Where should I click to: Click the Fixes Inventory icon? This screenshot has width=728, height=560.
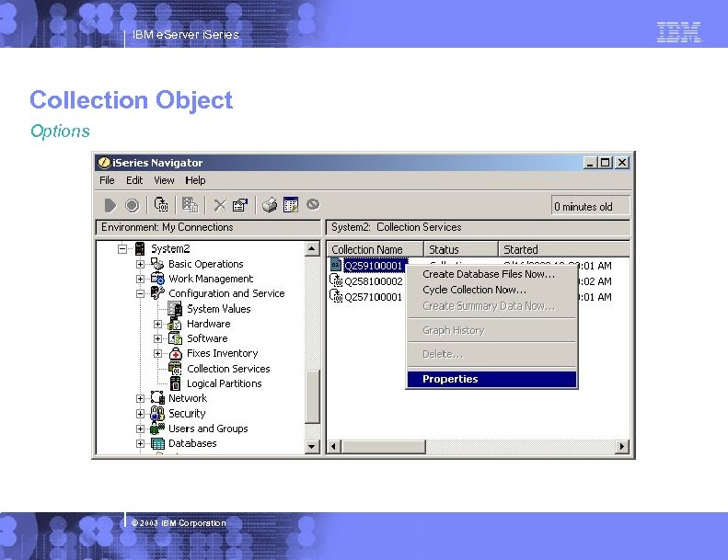176,353
